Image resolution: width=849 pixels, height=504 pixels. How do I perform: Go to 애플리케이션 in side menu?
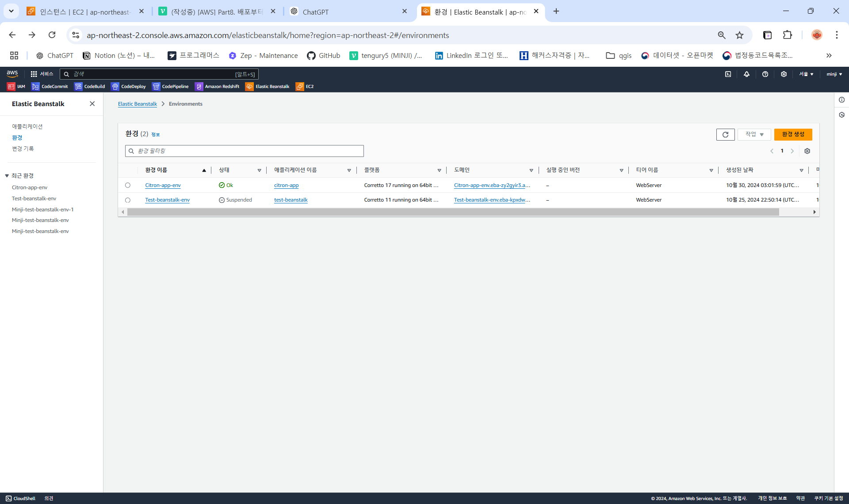pyautogui.click(x=27, y=126)
